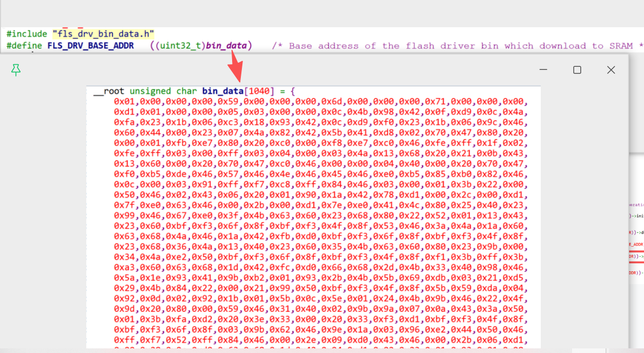Click the "fls_drv_bin_data.h" include filename
This screenshot has height=353, width=644.
pos(103,34)
